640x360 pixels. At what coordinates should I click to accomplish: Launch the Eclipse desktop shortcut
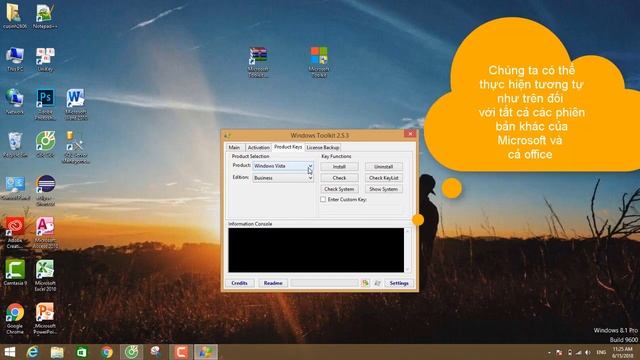click(45, 190)
